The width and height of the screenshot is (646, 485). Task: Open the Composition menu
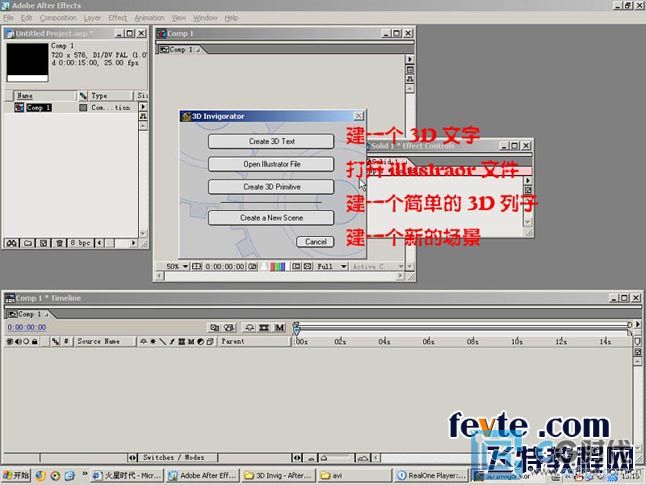[58, 18]
